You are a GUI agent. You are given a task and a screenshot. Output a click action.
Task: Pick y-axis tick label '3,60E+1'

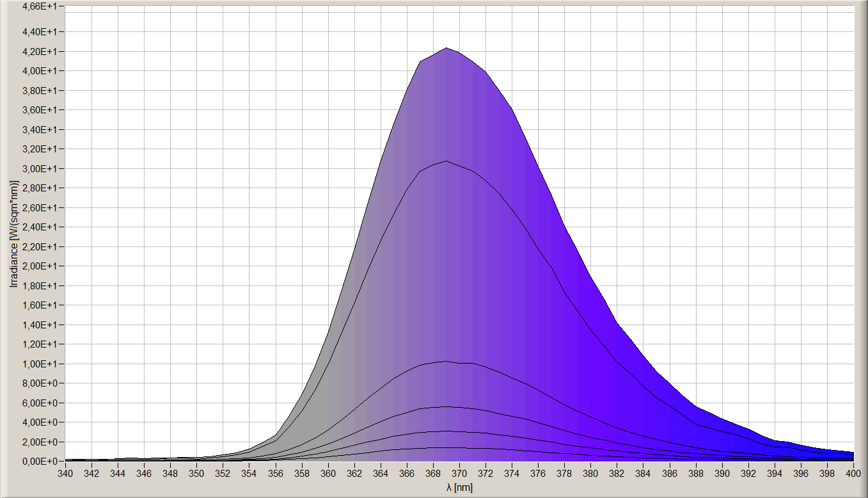click(40, 109)
